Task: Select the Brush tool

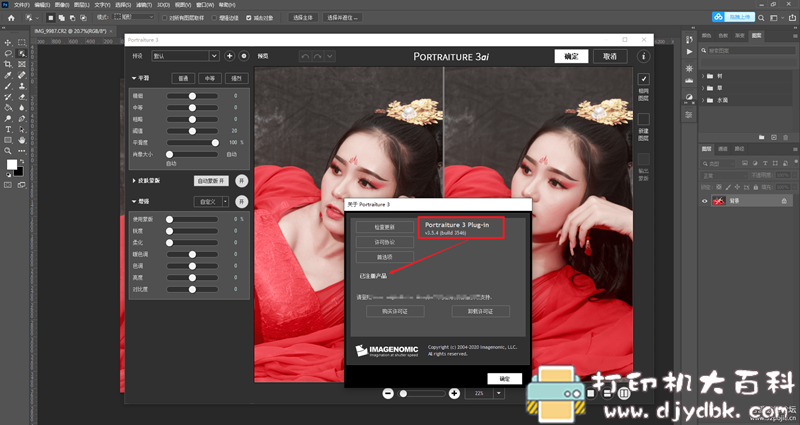Action: pos(8,86)
